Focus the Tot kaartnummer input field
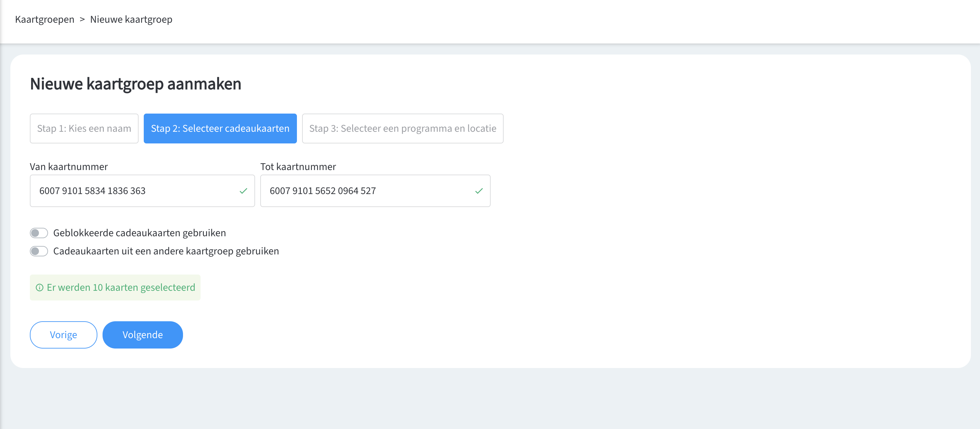Image resolution: width=980 pixels, height=429 pixels. point(365,191)
